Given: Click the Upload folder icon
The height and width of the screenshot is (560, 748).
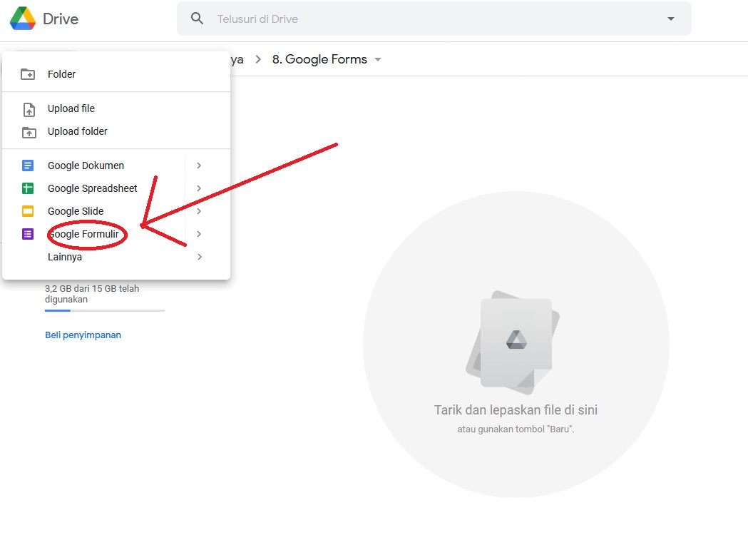Looking at the screenshot, I should [x=29, y=131].
